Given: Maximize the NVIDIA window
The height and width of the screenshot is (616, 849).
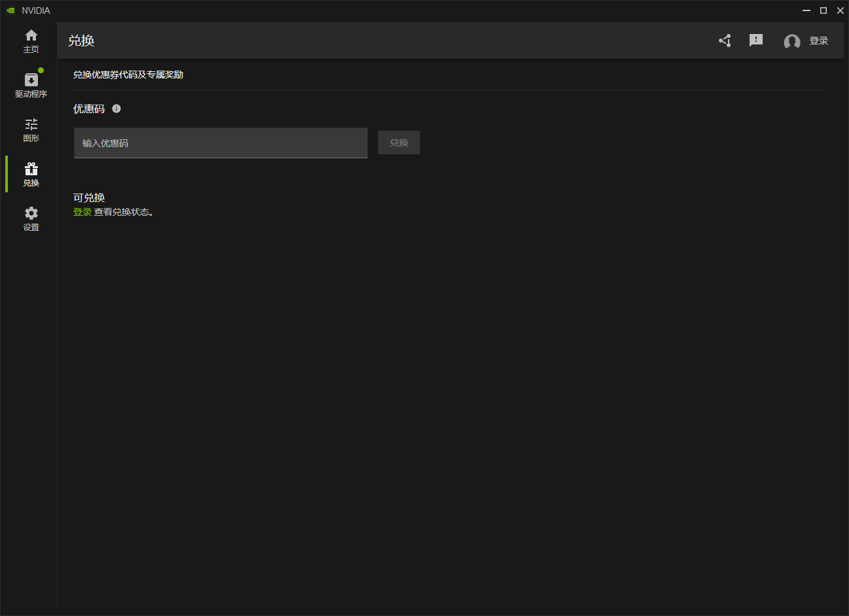Looking at the screenshot, I should pyautogui.click(x=823, y=10).
